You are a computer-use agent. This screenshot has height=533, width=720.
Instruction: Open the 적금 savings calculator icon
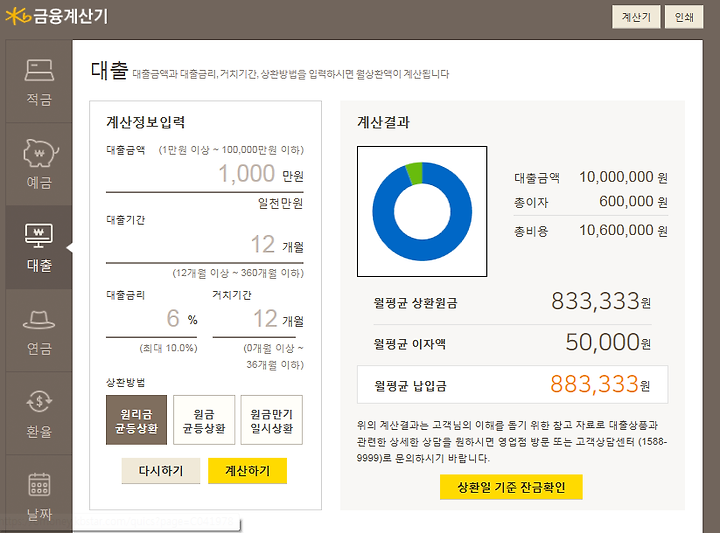[x=39, y=70]
